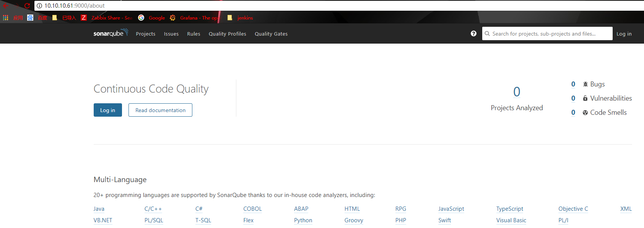Click the Vulnerabilities count 0
This screenshot has height=228, width=644.
pos(573,98)
